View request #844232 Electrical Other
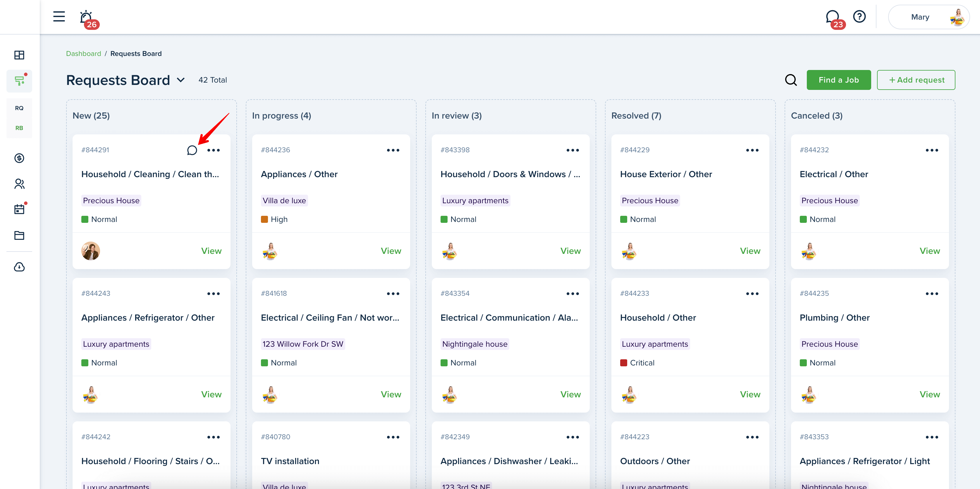Image resolution: width=980 pixels, height=489 pixels. click(x=929, y=251)
